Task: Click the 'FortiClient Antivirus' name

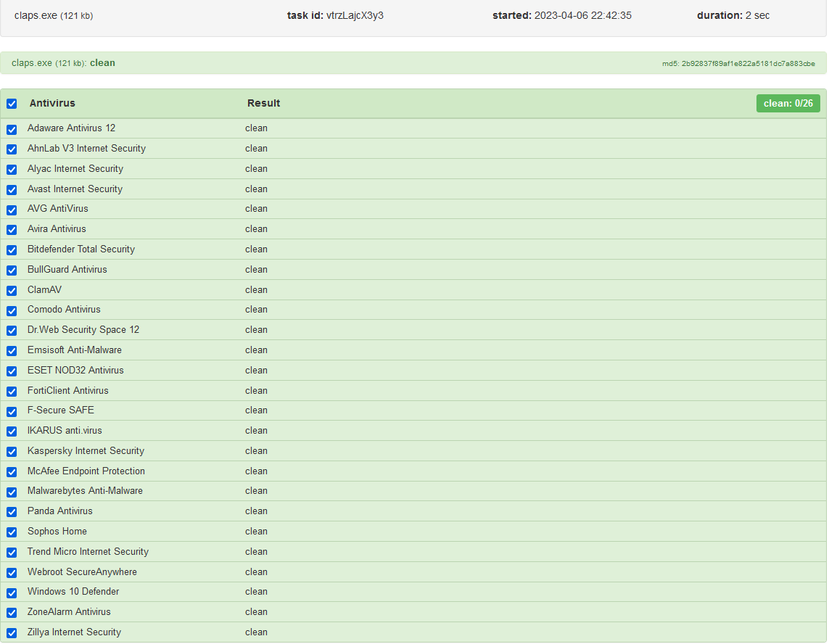Action: (67, 390)
